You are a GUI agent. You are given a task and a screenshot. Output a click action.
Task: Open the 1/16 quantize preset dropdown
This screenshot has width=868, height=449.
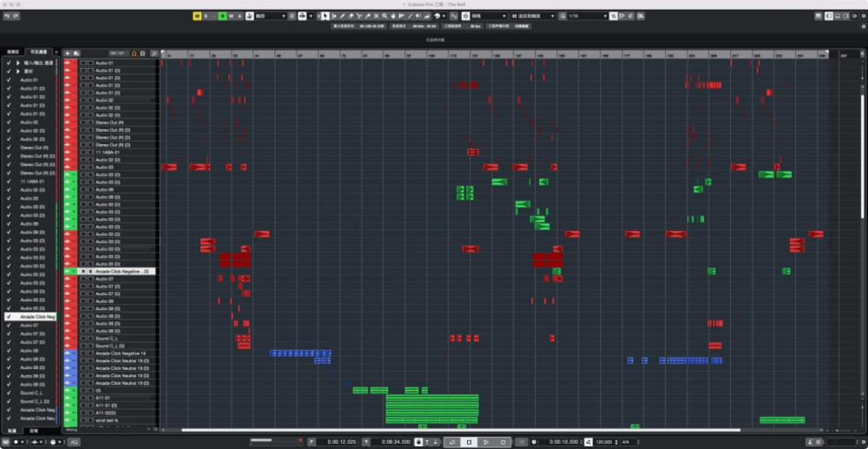point(586,16)
